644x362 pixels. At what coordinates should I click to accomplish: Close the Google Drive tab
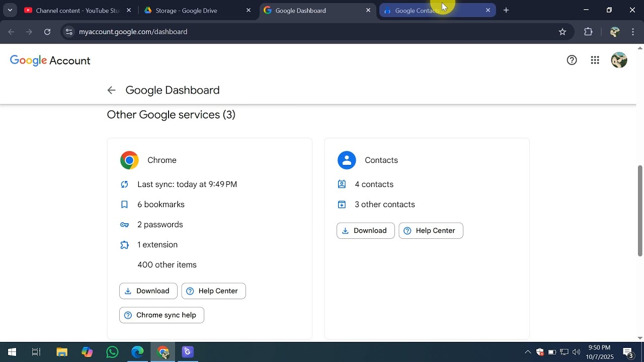248,10
